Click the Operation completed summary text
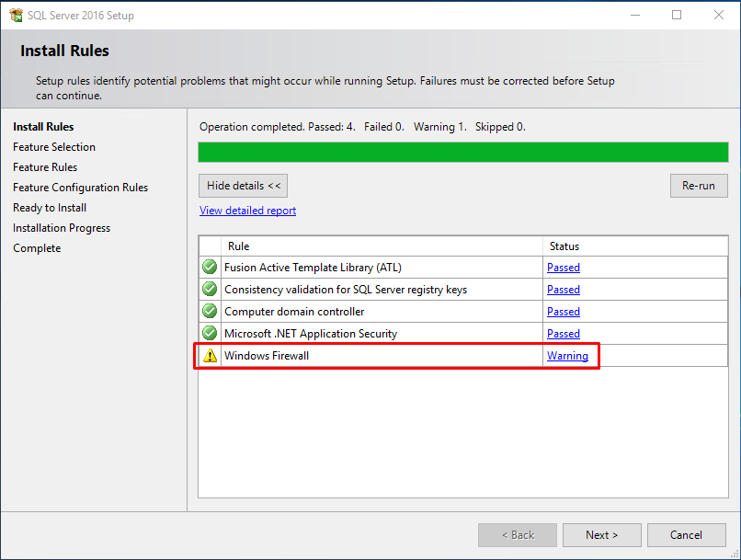 tap(362, 127)
